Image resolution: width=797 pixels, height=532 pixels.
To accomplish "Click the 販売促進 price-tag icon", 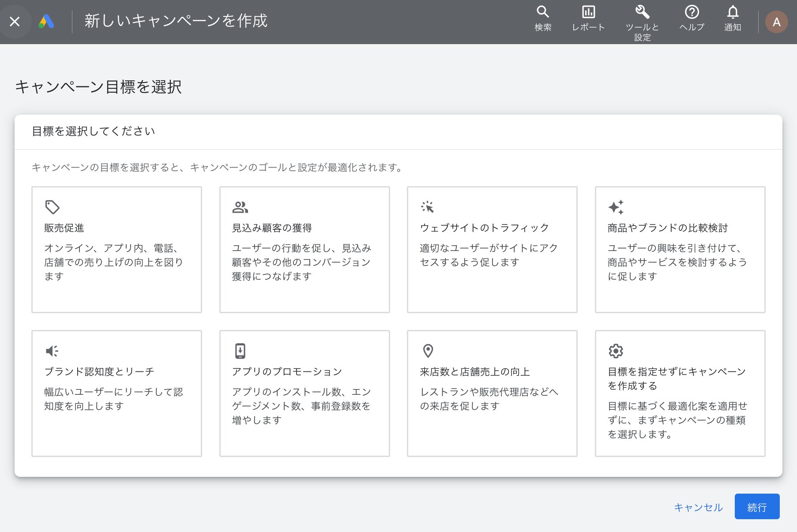I will pos(52,207).
